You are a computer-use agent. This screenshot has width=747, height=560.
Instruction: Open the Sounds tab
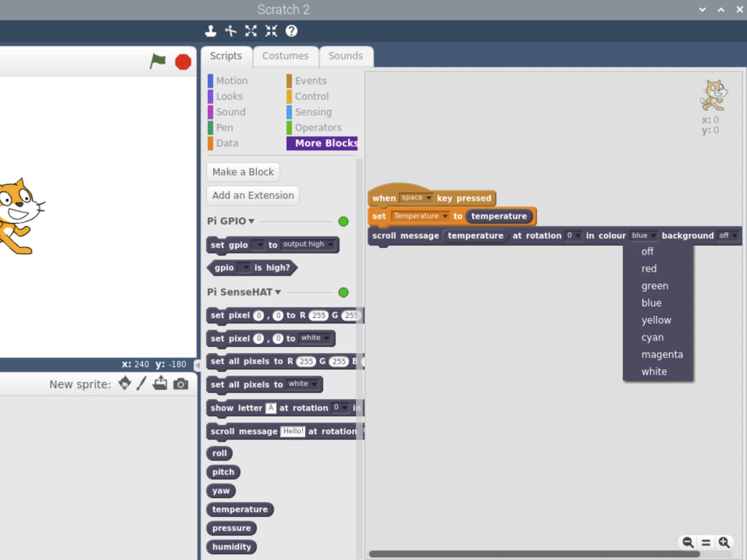tap(346, 56)
